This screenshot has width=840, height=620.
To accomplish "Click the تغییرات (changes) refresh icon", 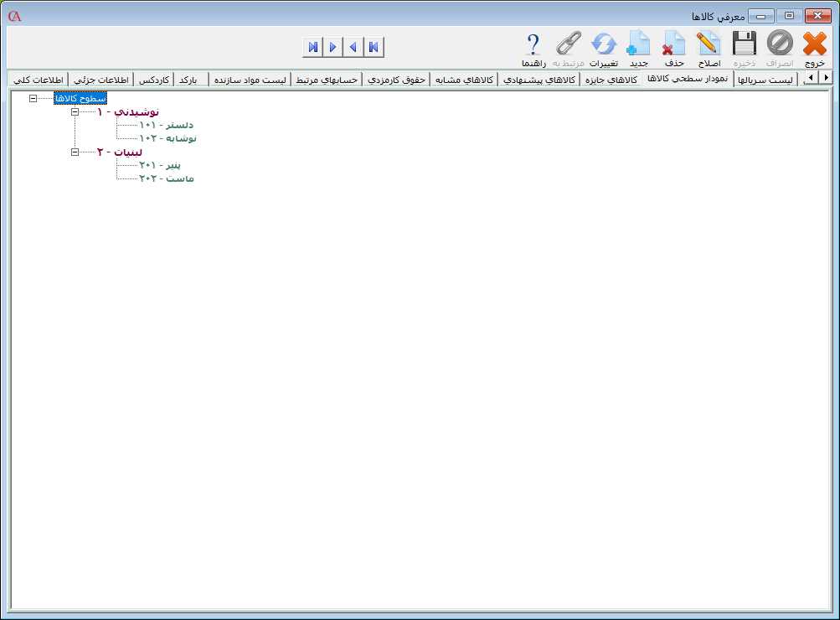I will pyautogui.click(x=603, y=44).
